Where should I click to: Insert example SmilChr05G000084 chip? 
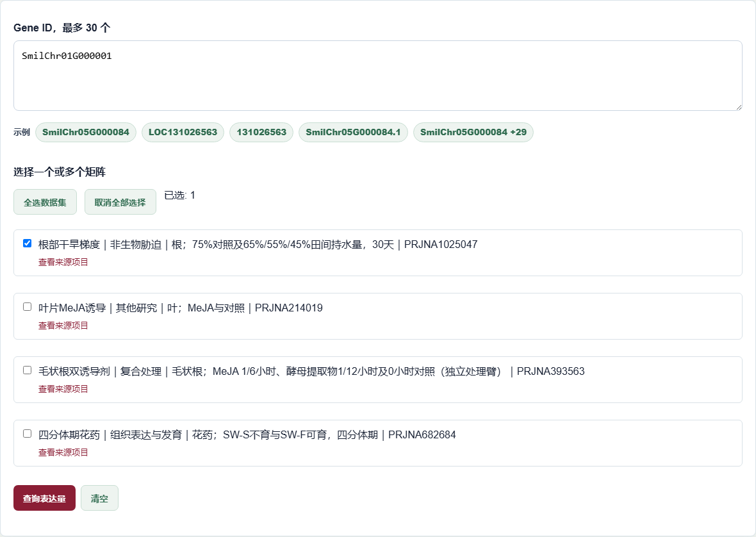[86, 132]
